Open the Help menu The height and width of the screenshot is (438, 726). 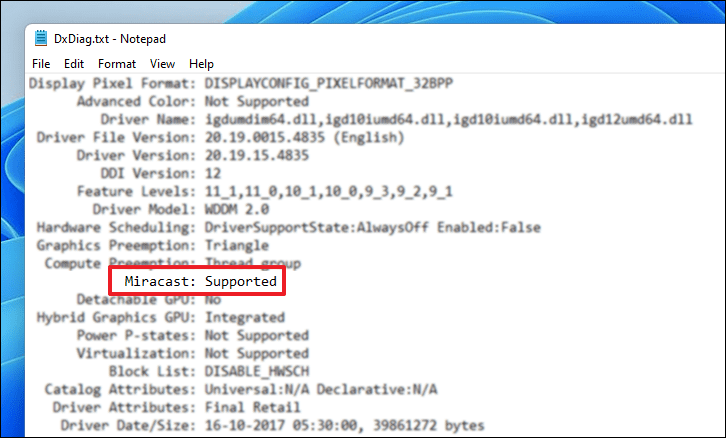[201, 64]
